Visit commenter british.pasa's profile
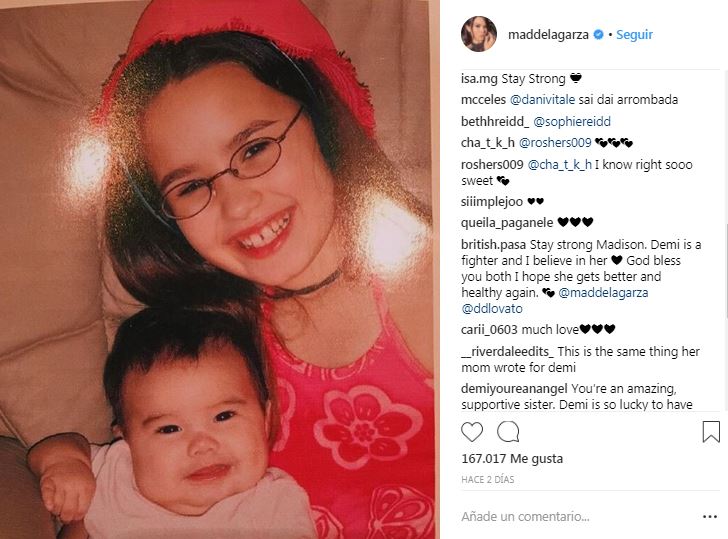Viewport: 728px width, 539px height. 494,245
